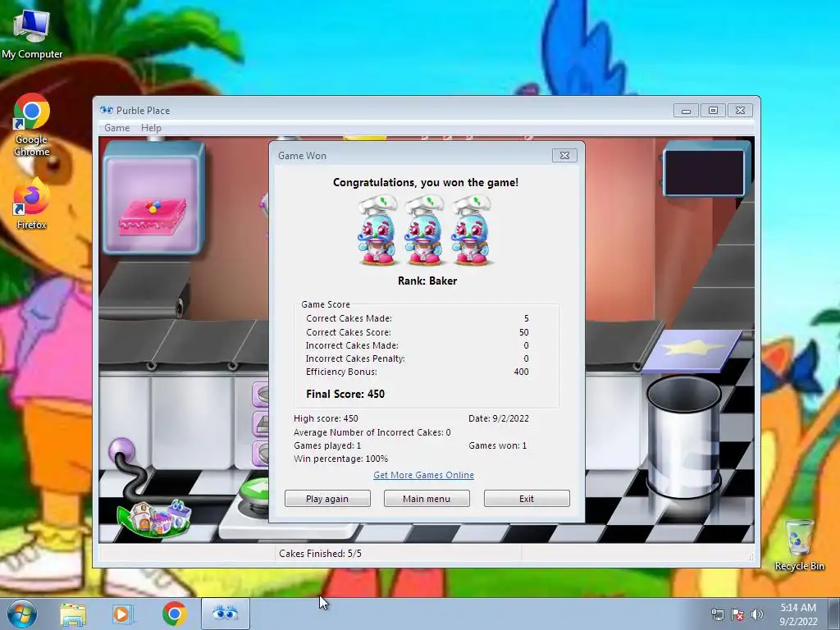
Task: Close the Game Won dialog
Action: point(564,155)
